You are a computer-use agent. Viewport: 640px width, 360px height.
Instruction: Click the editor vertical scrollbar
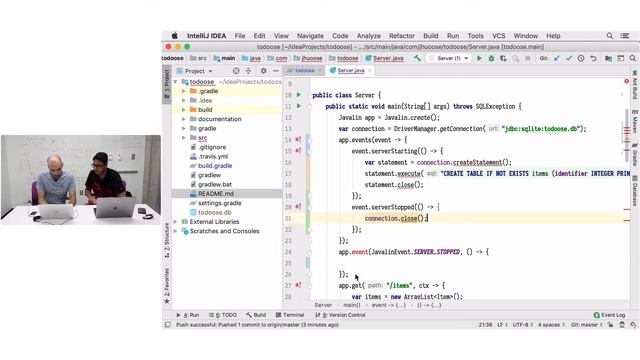tap(627, 135)
